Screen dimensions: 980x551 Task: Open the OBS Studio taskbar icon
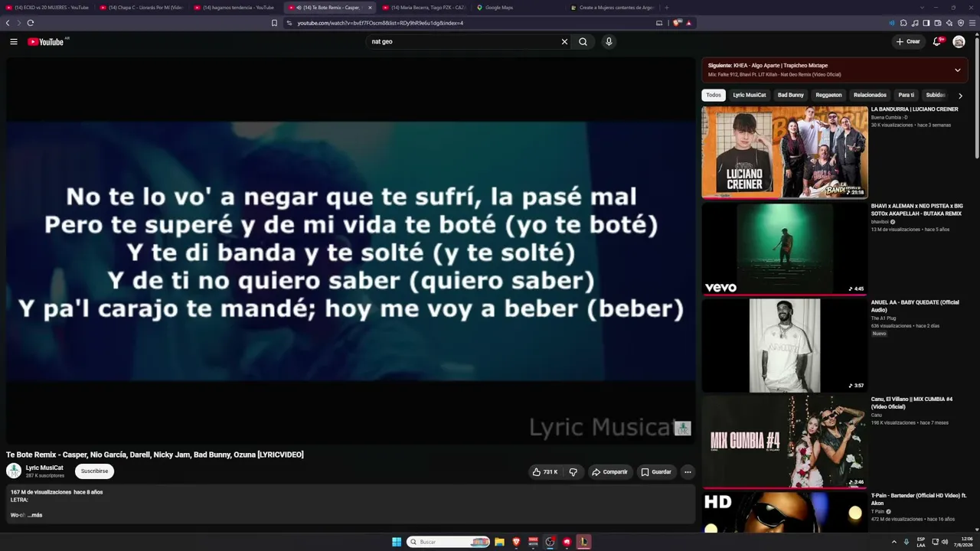tap(550, 542)
